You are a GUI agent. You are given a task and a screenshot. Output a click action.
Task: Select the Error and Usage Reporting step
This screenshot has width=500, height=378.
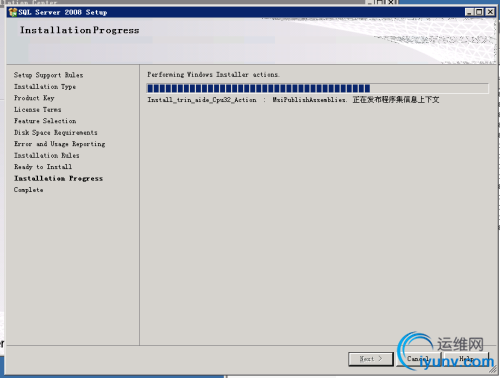[60, 144]
